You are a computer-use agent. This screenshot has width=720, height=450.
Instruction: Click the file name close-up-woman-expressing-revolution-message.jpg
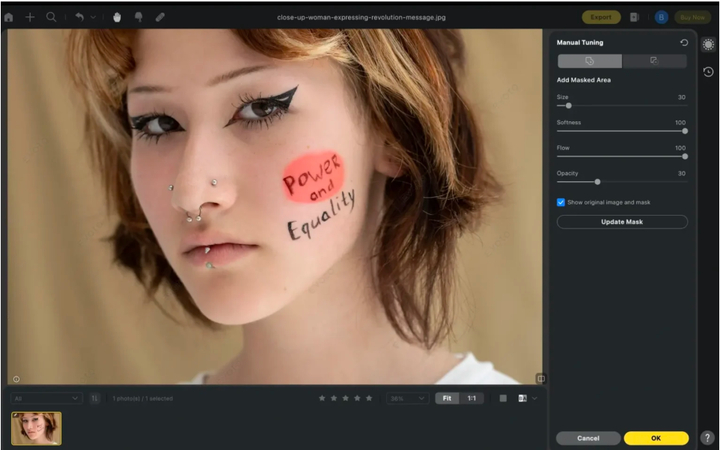(x=361, y=17)
